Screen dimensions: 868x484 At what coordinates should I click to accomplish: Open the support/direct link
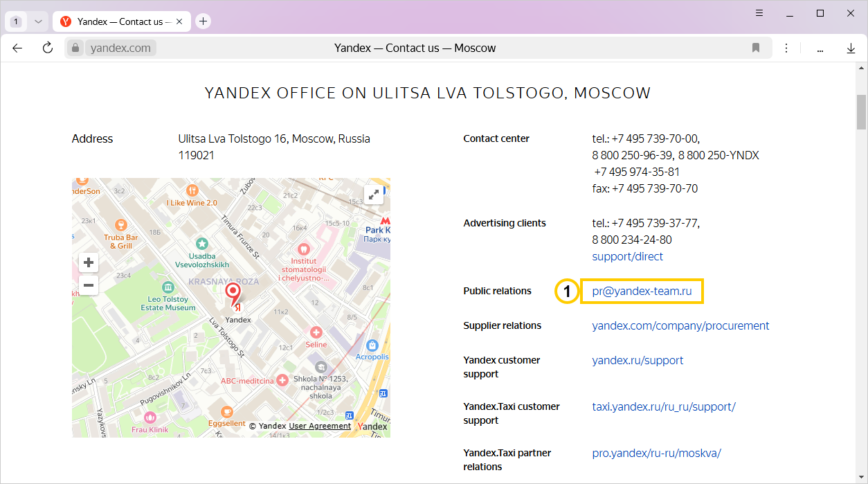627,256
